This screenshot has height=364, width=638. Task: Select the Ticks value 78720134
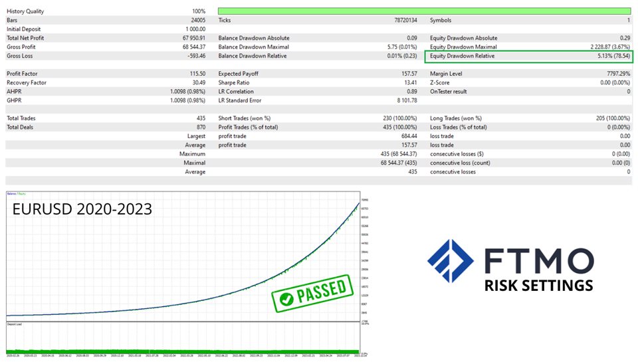(405, 21)
